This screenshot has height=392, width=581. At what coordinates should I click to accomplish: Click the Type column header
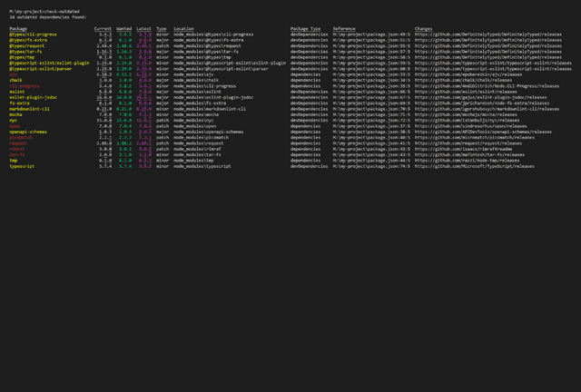click(x=162, y=28)
